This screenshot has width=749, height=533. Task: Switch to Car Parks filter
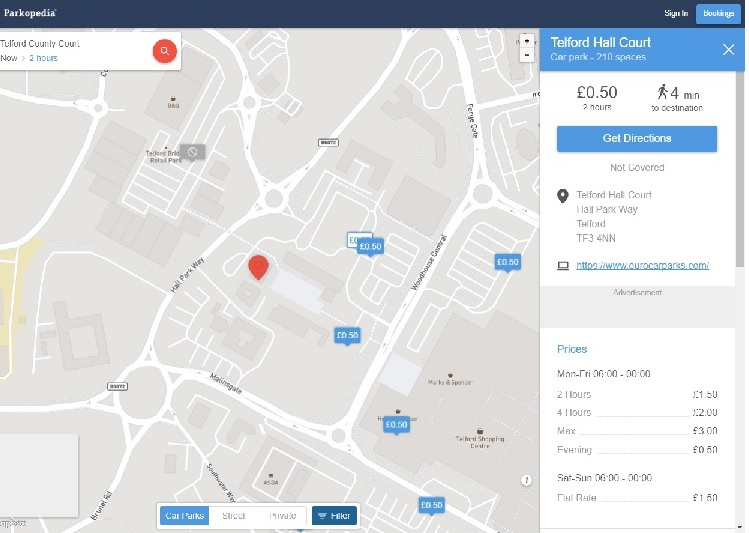[184, 516]
